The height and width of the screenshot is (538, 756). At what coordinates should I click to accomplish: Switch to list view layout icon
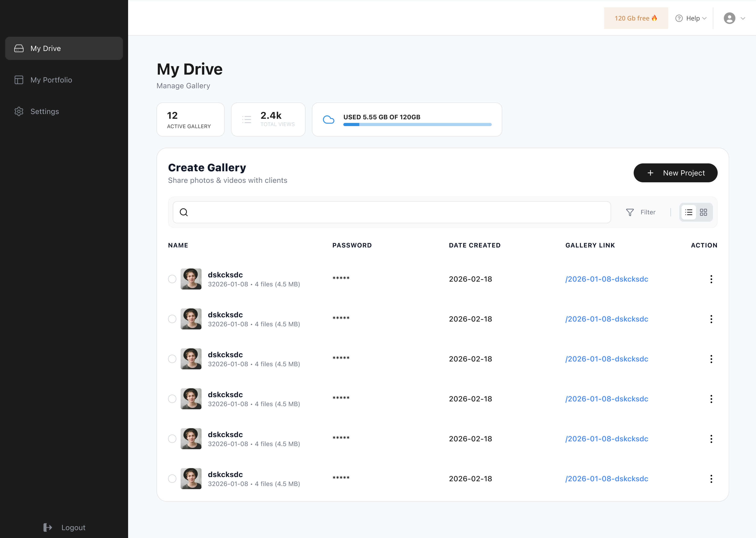tap(689, 212)
